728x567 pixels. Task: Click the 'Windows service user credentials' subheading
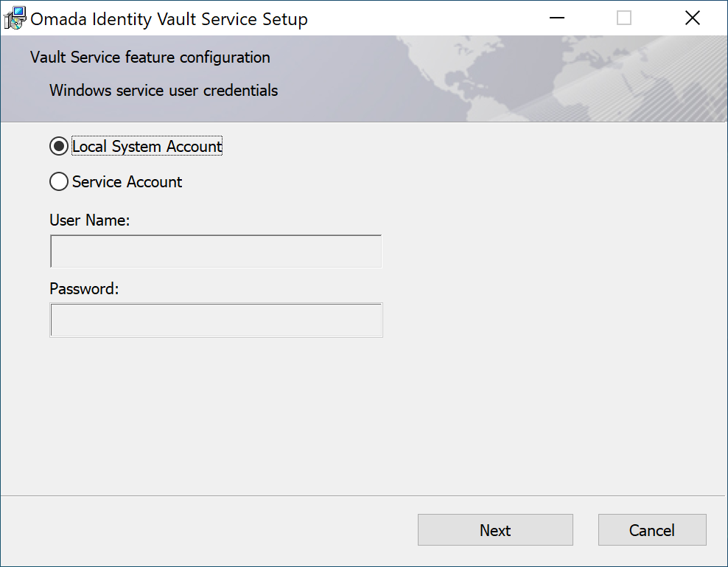(x=164, y=90)
